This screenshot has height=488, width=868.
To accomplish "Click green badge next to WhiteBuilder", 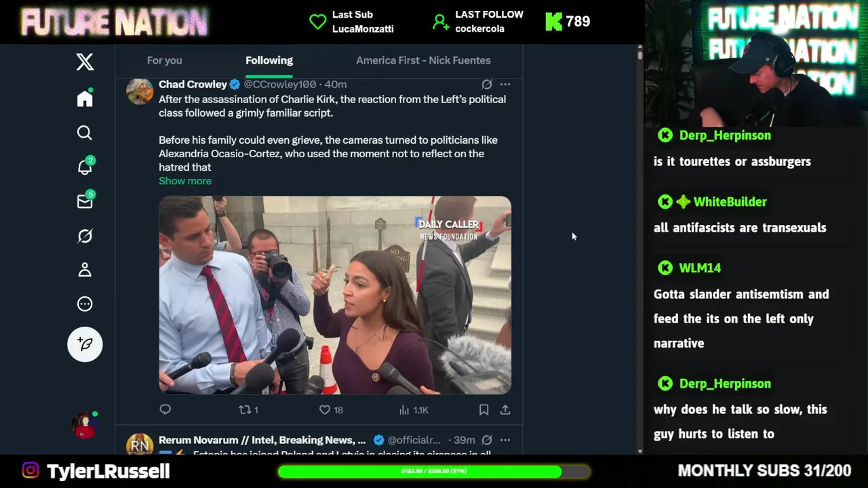I will tap(683, 202).
